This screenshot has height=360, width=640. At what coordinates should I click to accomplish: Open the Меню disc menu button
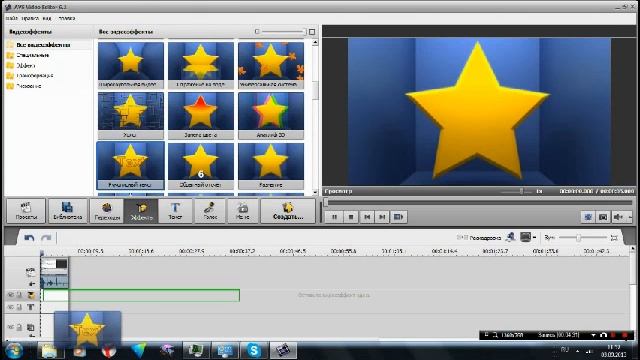coord(242,211)
